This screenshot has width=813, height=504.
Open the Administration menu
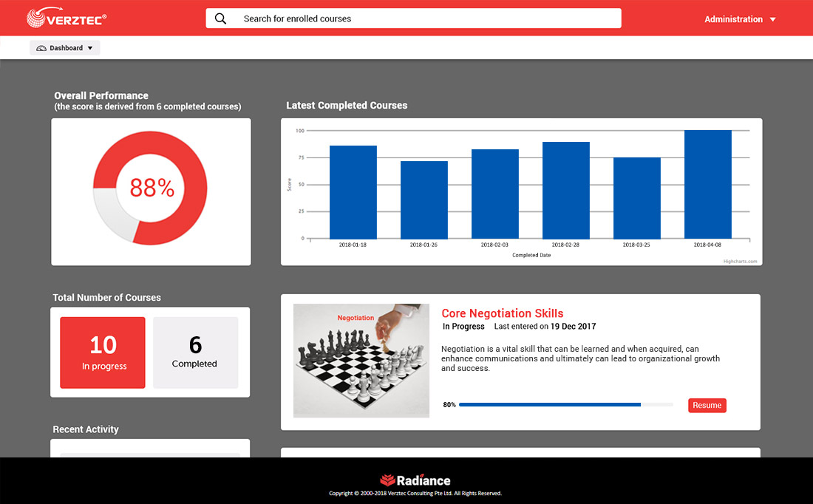tap(733, 19)
